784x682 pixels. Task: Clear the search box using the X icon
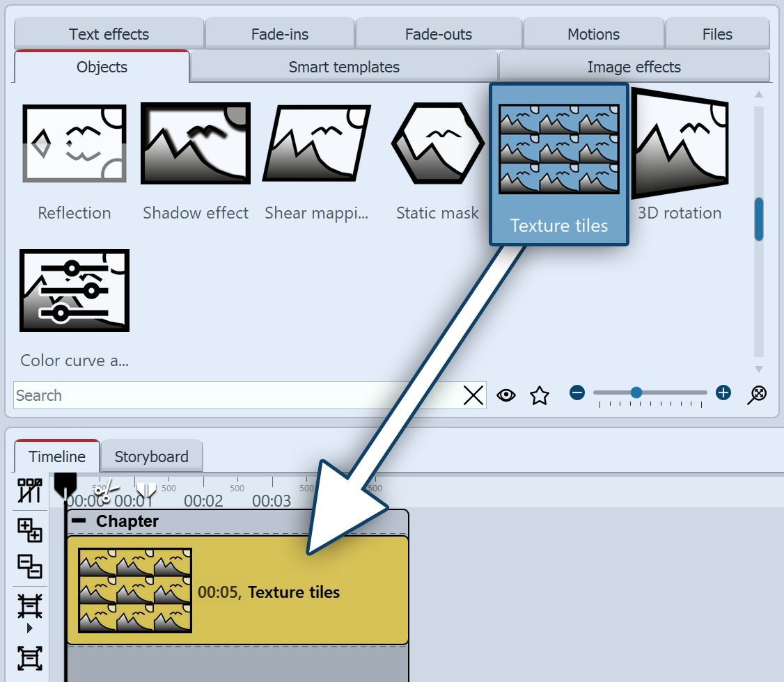(473, 395)
